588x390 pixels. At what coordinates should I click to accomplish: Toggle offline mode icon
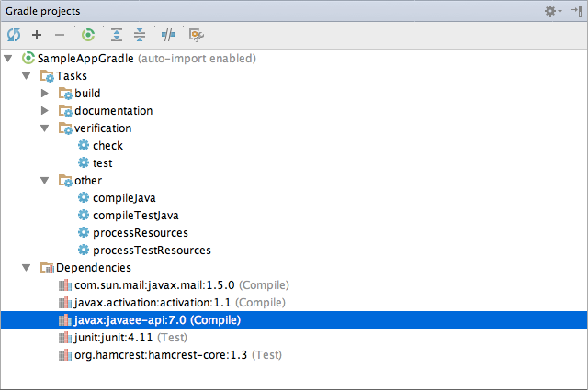tap(167, 35)
